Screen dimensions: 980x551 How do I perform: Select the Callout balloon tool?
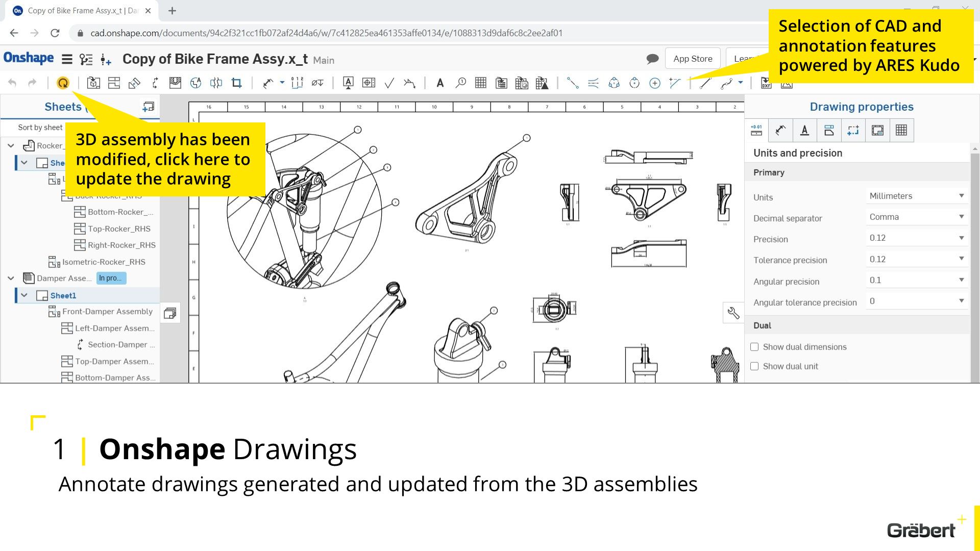click(x=460, y=83)
